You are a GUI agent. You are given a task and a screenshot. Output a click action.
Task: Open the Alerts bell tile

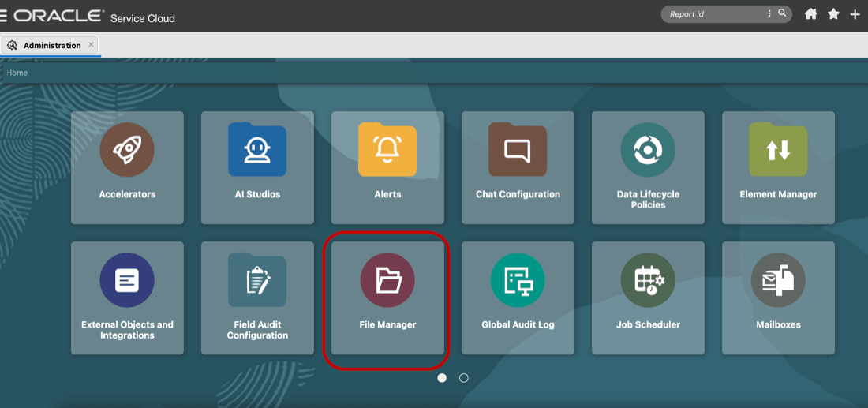click(387, 168)
